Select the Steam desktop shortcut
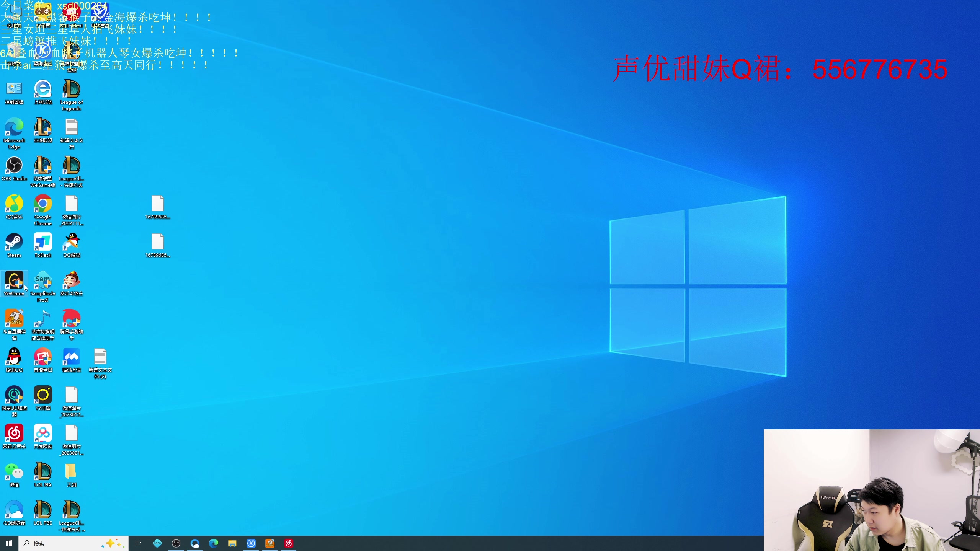980x551 pixels. (14, 242)
